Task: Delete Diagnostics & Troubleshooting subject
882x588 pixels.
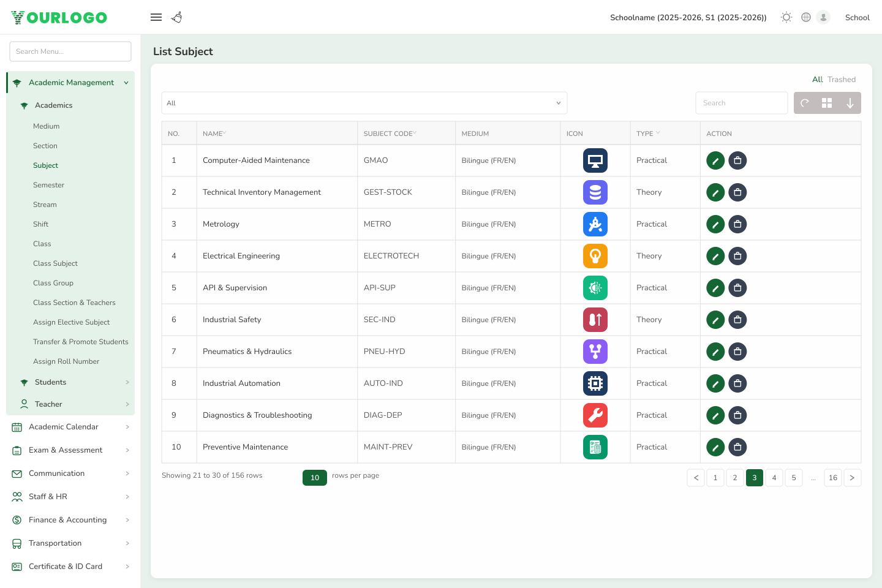Action: (x=737, y=415)
